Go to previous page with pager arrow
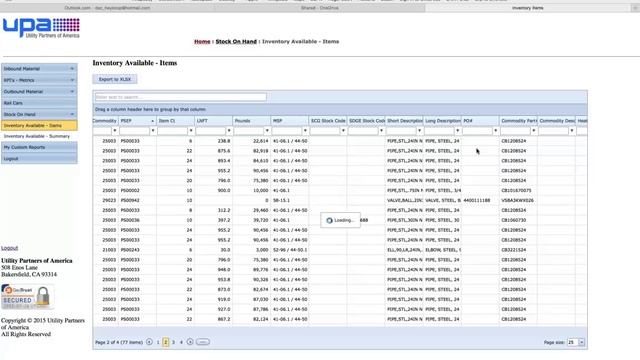 tap(149, 342)
